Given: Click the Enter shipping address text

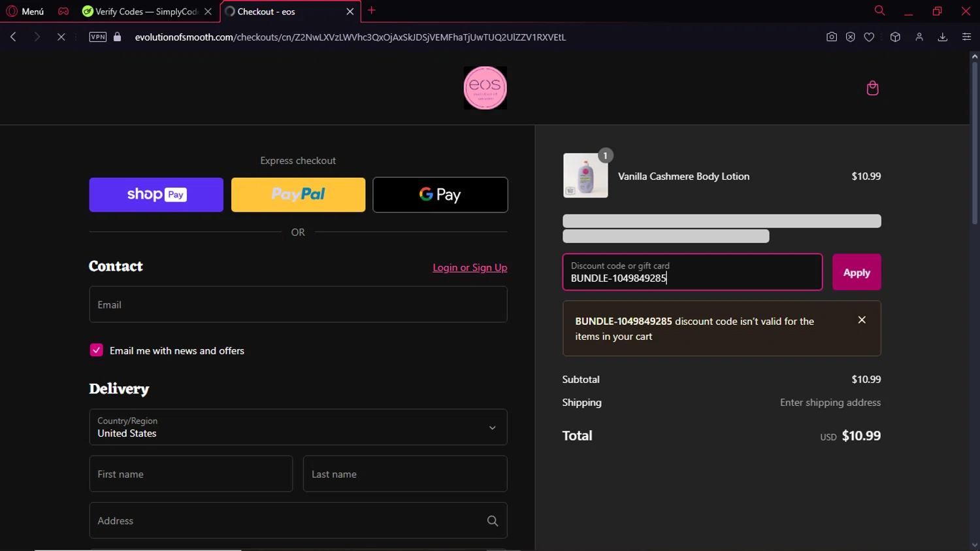Looking at the screenshot, I should point(830,403).
